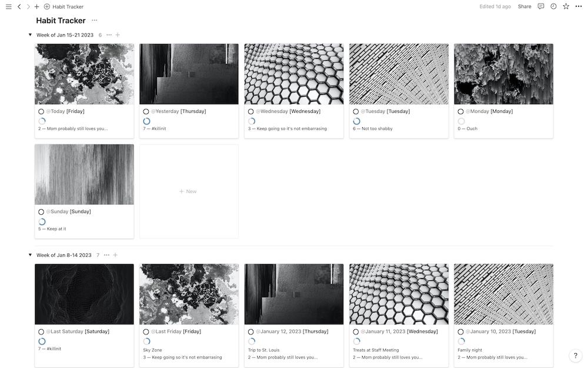Click 'Family night' text
Screen dimensions: 588x368
click(469, 350)
